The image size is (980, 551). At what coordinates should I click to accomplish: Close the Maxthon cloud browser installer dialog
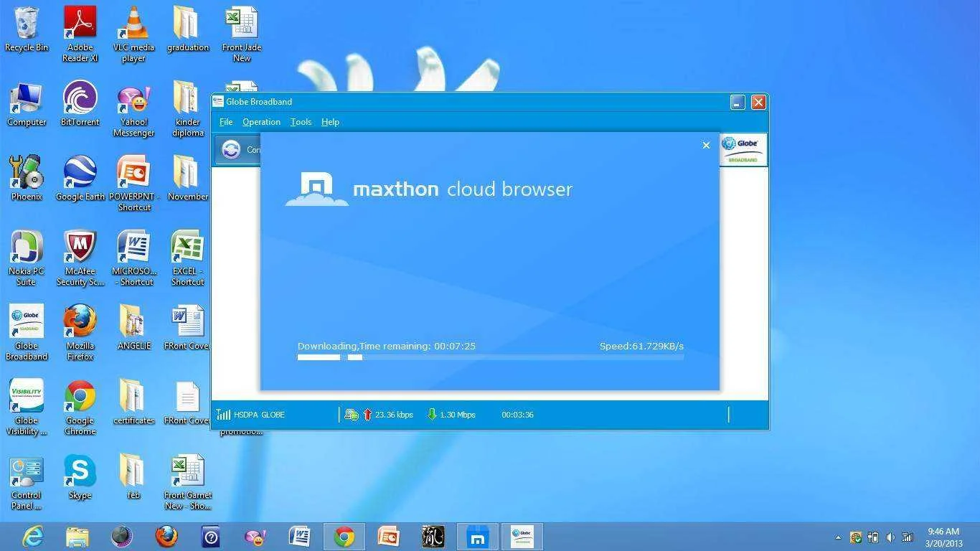706,146
